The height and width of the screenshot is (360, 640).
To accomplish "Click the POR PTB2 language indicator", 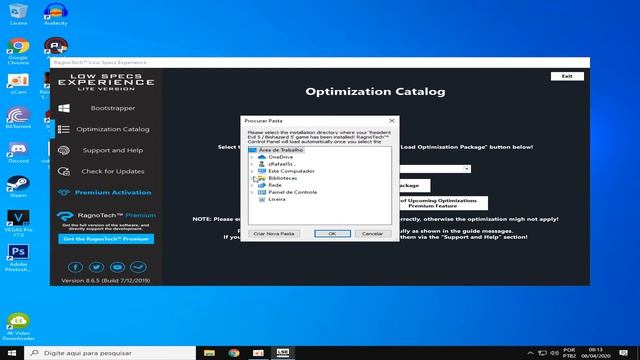I will click(569, 353).
